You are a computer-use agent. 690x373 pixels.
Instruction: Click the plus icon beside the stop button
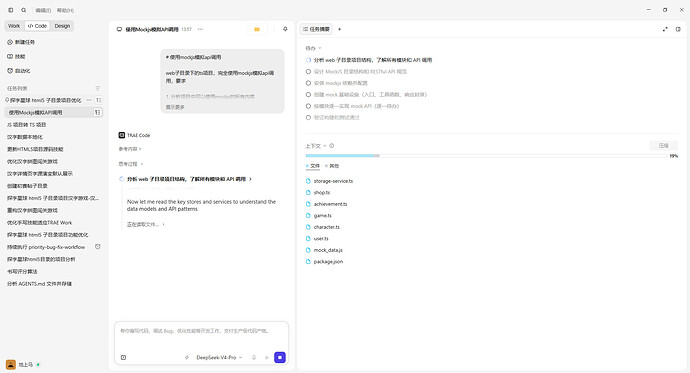(x=266, y=358)
